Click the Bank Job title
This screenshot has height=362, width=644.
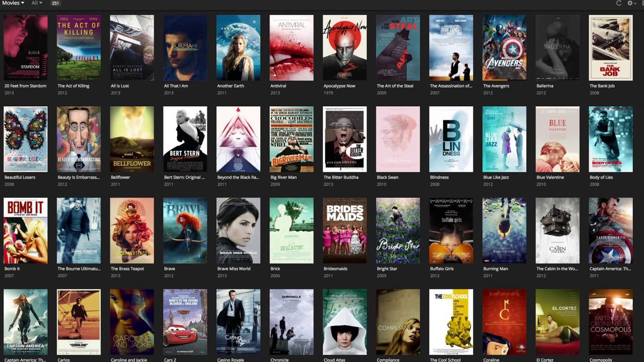[x=603, y=86]
